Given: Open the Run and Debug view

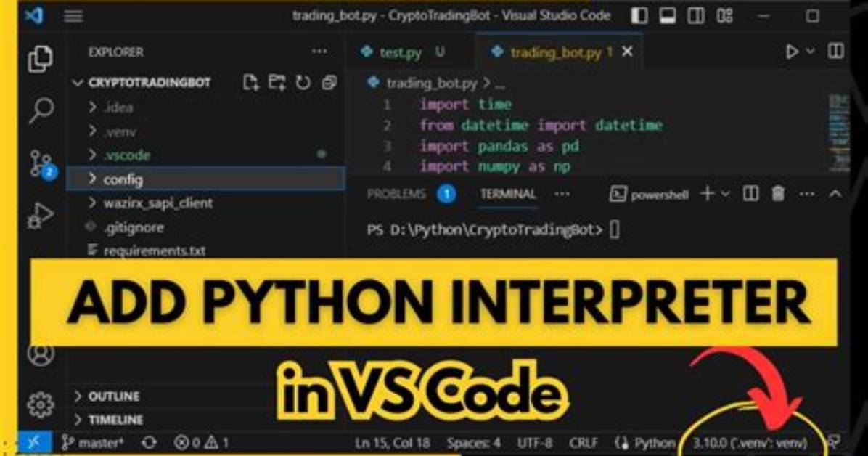Looking at the screenshot, I should tap(41, 216).
